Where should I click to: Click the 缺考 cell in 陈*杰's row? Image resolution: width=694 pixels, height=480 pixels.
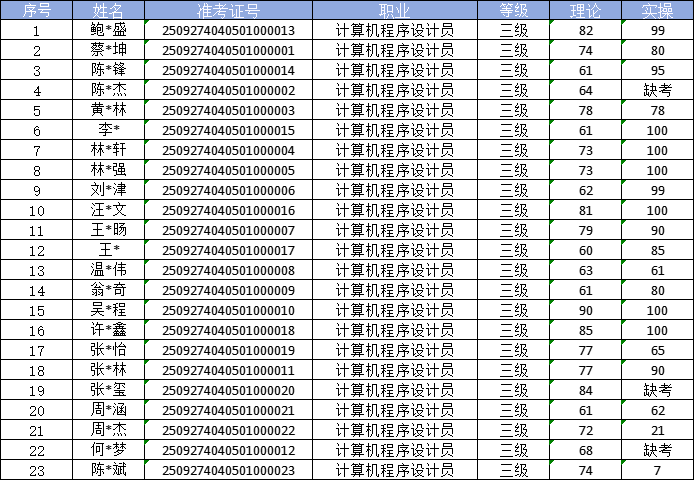657,90
